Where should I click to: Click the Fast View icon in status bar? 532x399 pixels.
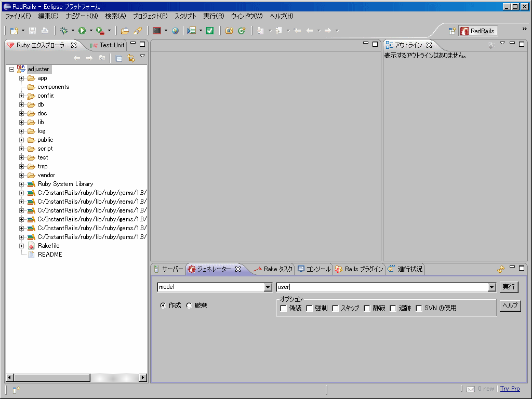[x=16, y=390]
